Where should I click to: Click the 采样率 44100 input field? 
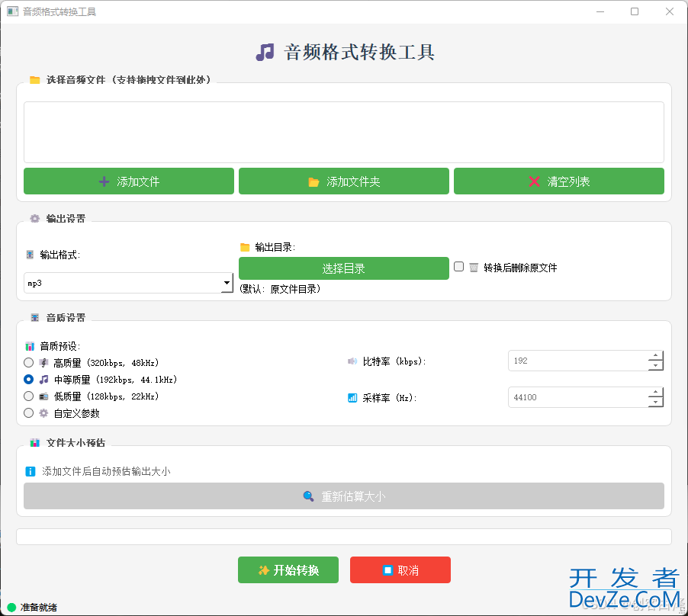(x=577, y=397)
